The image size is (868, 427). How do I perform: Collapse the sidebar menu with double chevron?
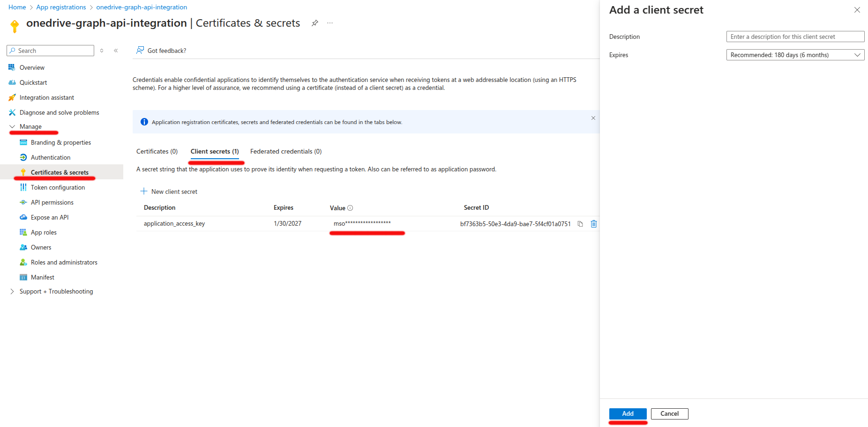[x=116, y=51]
